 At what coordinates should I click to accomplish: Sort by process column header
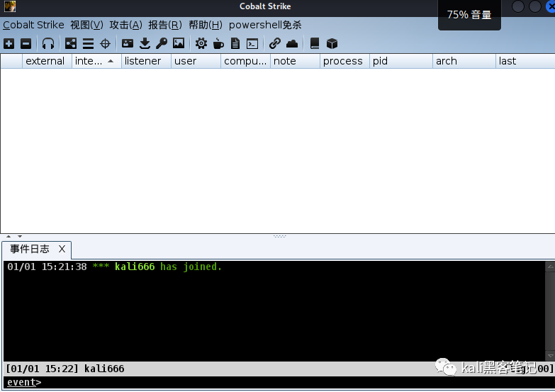pyautogui.click(x=344, y=61)
